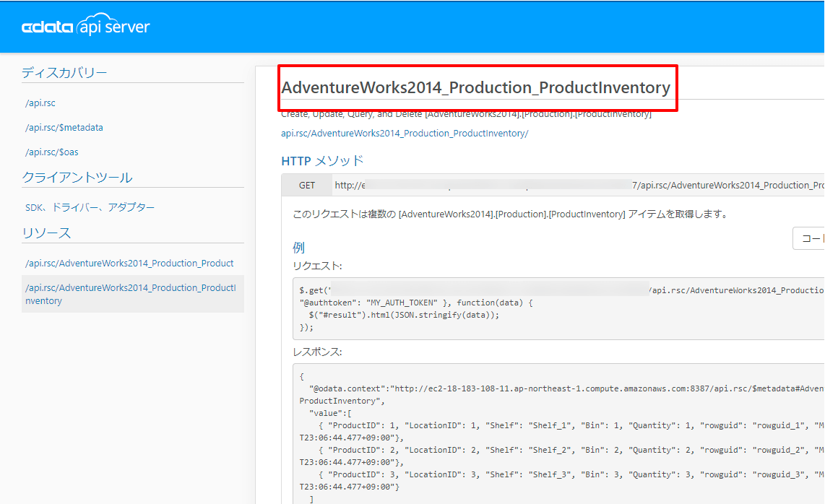The width and height of the screenshot is (825, 504).
Task: Click the CData API Server logo
Action: (85, 27)
